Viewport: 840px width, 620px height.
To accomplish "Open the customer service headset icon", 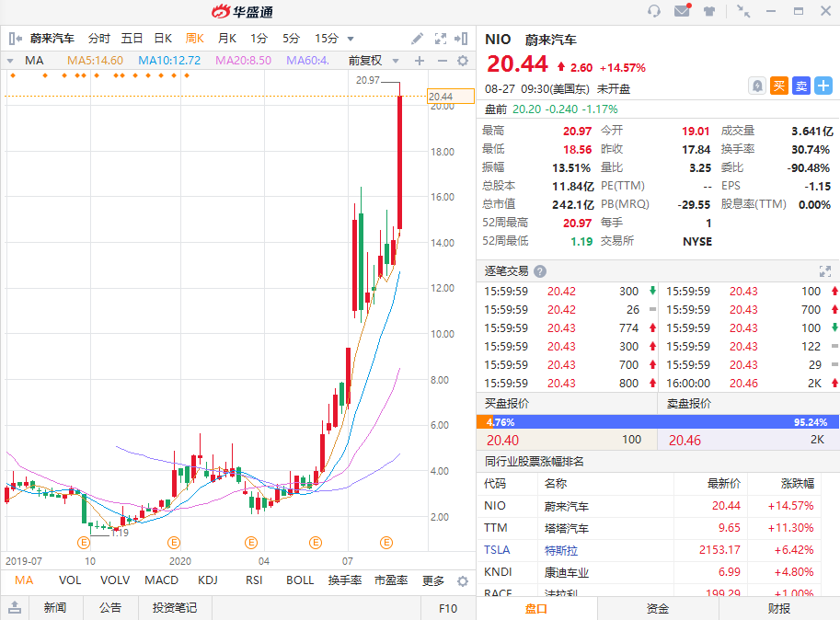I will pyautogui.click(x=653, y=11).
